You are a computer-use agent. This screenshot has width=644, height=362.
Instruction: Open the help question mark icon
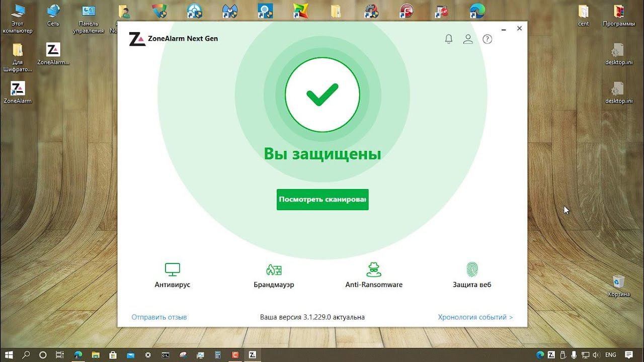pyautogui.click(x=487, y=39)
